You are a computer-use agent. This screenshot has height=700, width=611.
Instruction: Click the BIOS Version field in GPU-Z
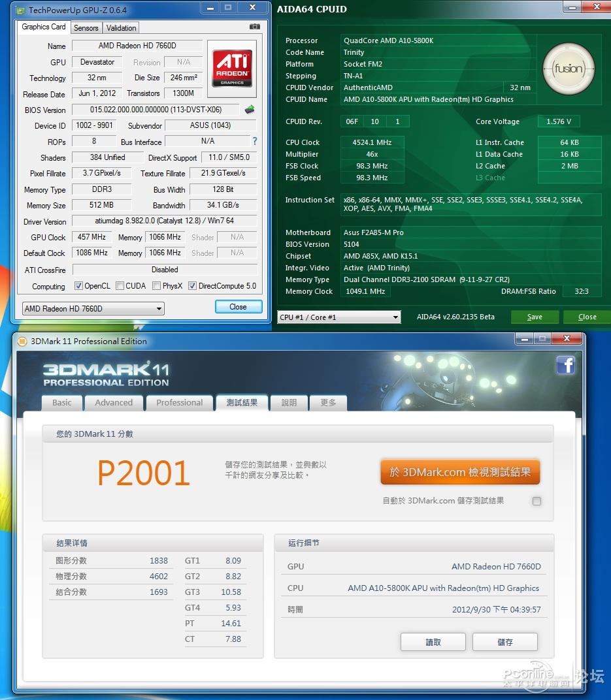[156, 110]
